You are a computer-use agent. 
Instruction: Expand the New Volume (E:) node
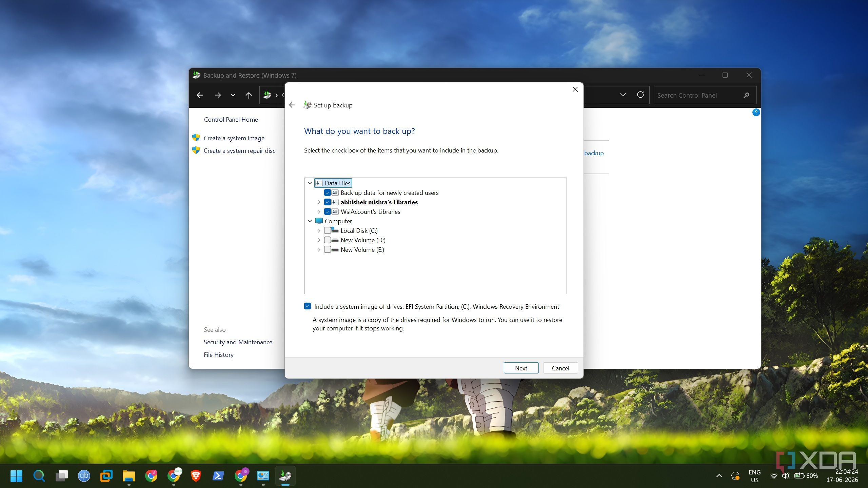coord(319,250)
